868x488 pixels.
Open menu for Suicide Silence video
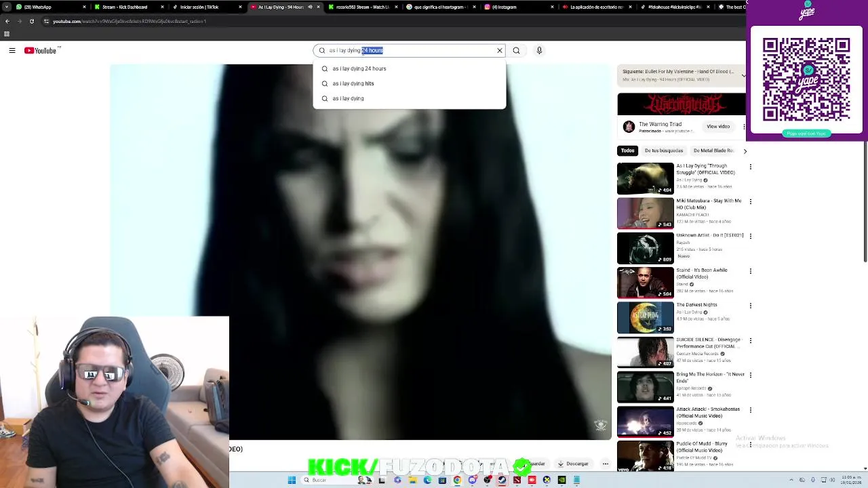click(750, 340)
